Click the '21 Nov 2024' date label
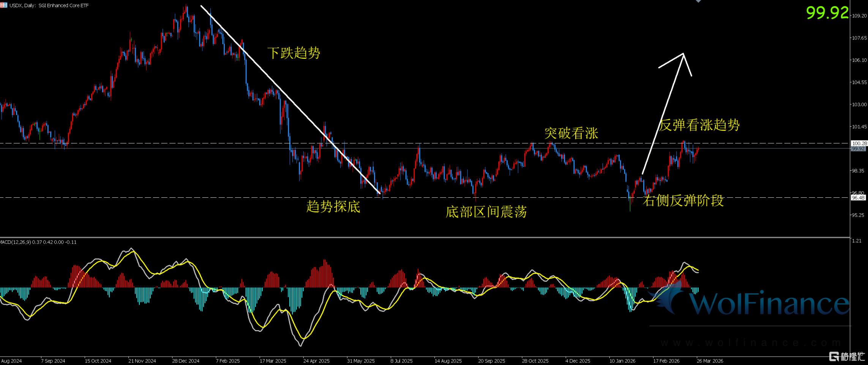Screen dimensions: 868x365 (x=142, y=361)
